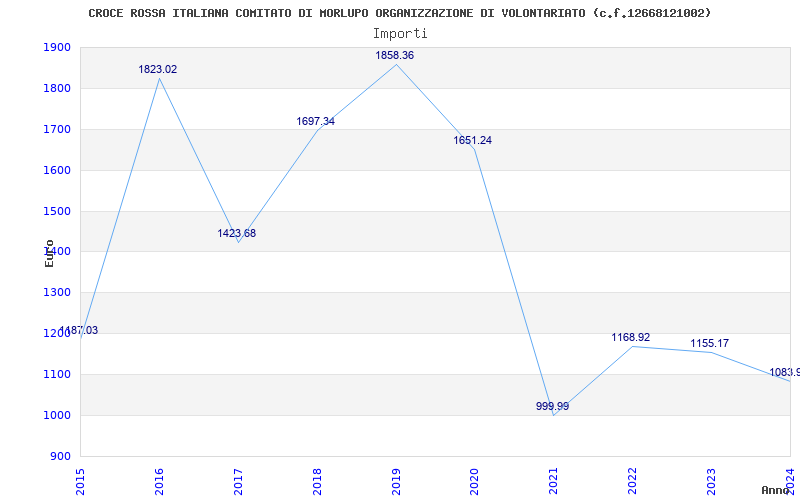This screenshot has width=800, height=500.
Task: Select the 2021 x-axis label
Action: [554, 482]
